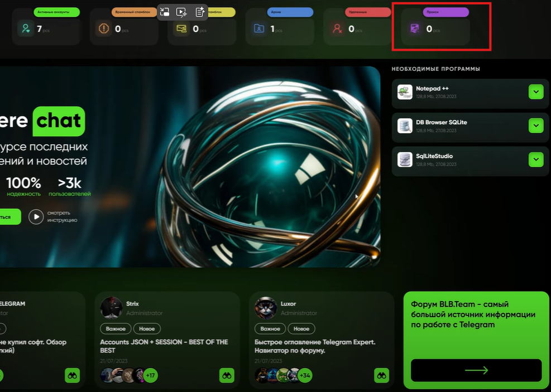
Task: Select the purple 'Прокси' label
Action: click(x=445, y=12)
